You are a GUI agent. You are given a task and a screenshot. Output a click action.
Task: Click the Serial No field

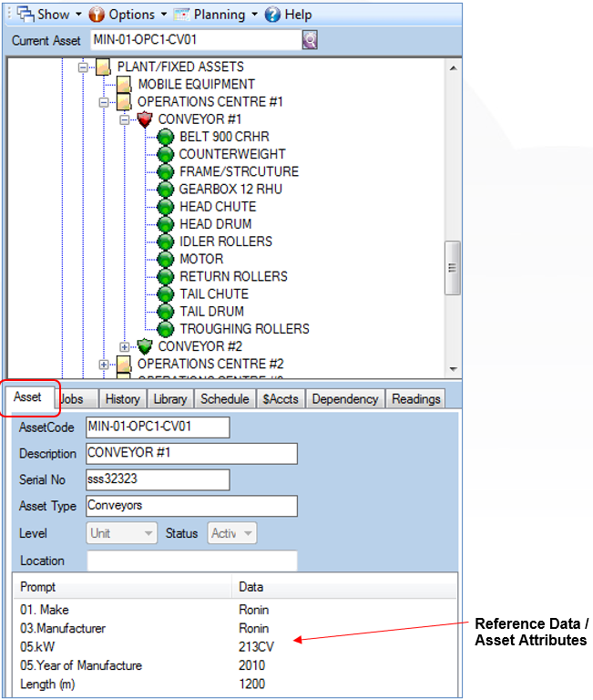(158, 480)
